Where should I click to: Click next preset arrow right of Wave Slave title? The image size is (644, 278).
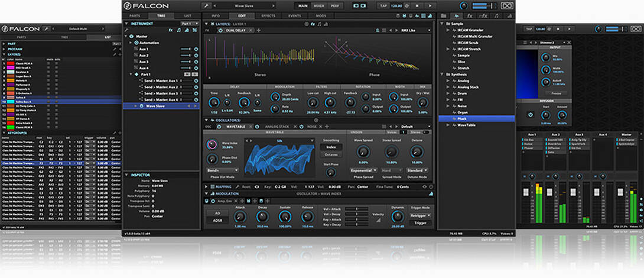click(x=273, y=6)
